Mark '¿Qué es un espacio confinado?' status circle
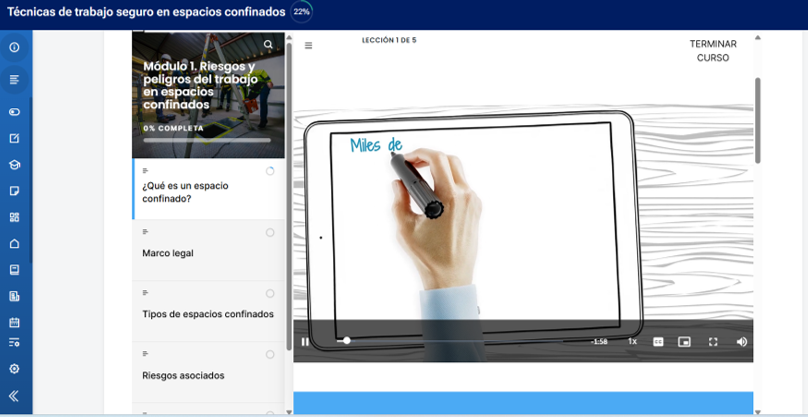 click(270, 172)
